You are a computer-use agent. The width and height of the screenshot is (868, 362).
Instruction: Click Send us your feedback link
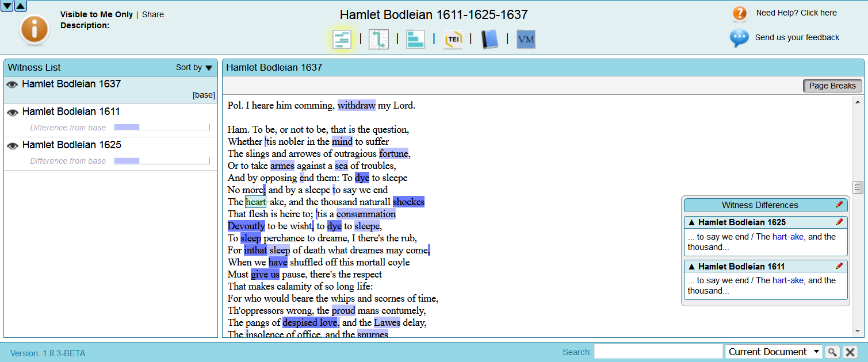797,37
